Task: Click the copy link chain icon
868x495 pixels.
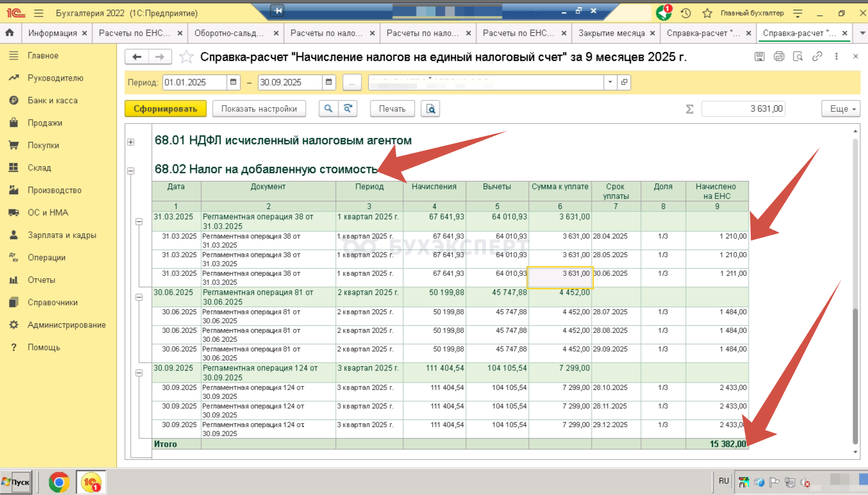Action: (817, 56)
